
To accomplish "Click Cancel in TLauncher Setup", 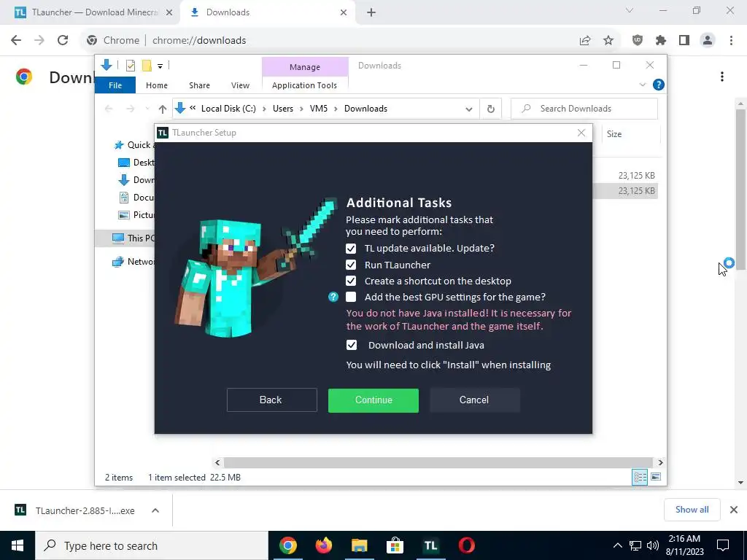I will point(474,400).
